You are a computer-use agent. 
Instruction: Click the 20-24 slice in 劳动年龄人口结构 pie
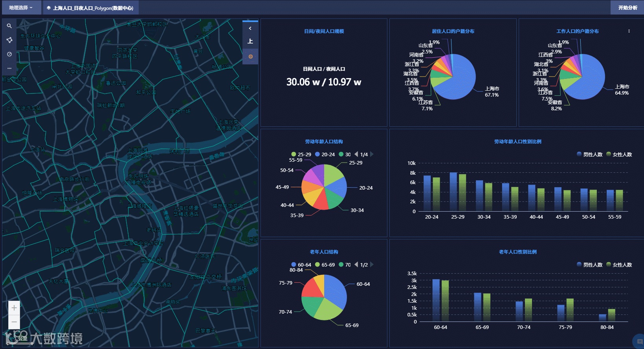pyautogui.click(x=337, y=188)
